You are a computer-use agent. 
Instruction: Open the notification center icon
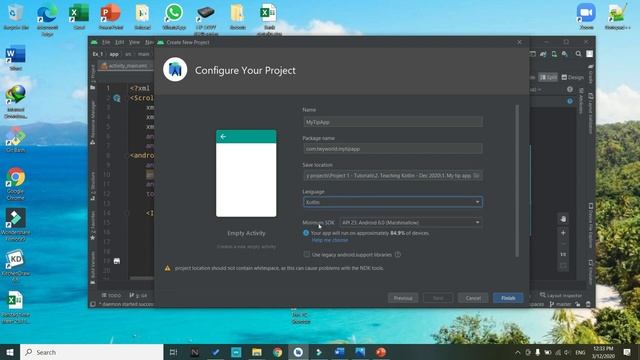tap(627, 352)
